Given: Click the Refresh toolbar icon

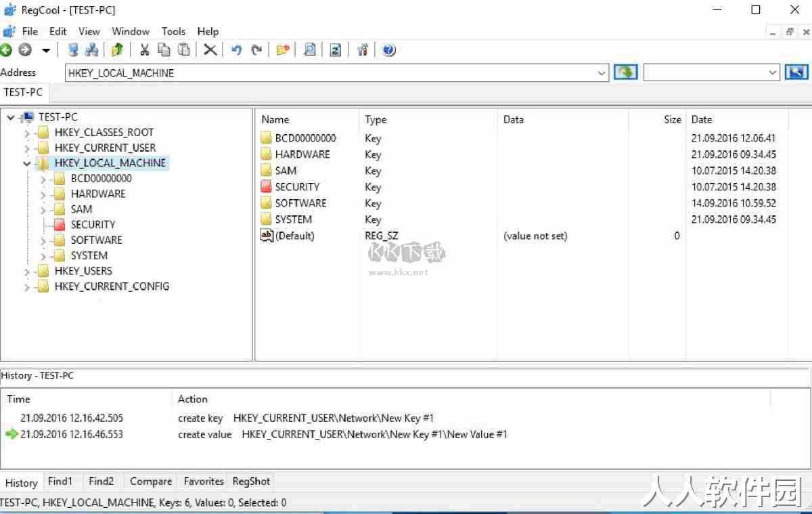Looking at the screenshot, I should (336, 49).
